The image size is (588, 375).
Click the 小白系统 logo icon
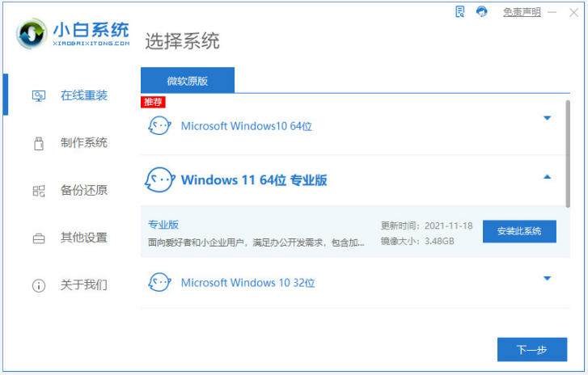[32, 35]
